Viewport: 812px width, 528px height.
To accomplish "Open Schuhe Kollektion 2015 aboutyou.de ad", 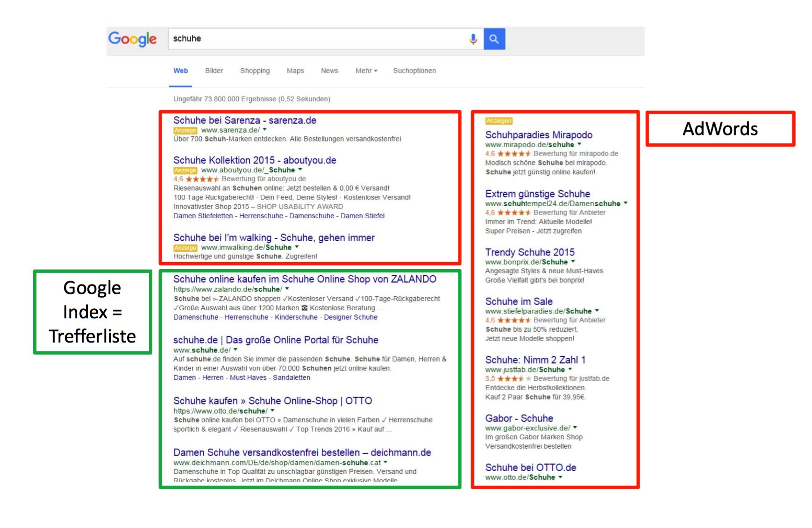I will [255, 160].
